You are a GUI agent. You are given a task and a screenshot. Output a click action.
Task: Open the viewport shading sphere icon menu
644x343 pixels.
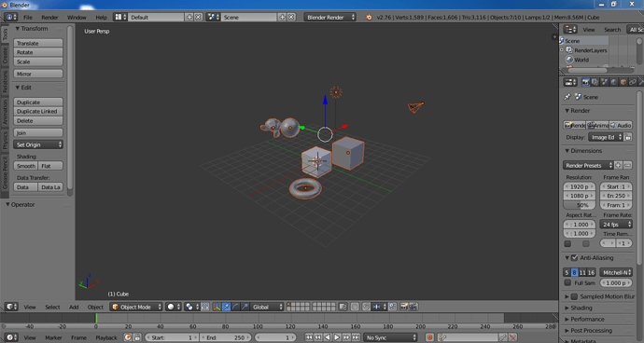(x=173, y=307)
